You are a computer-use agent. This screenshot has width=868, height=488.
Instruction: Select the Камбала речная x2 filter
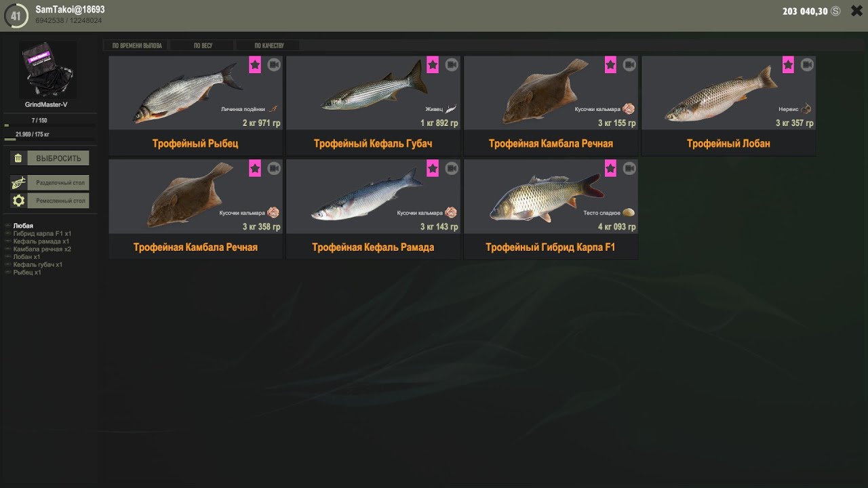42,249
